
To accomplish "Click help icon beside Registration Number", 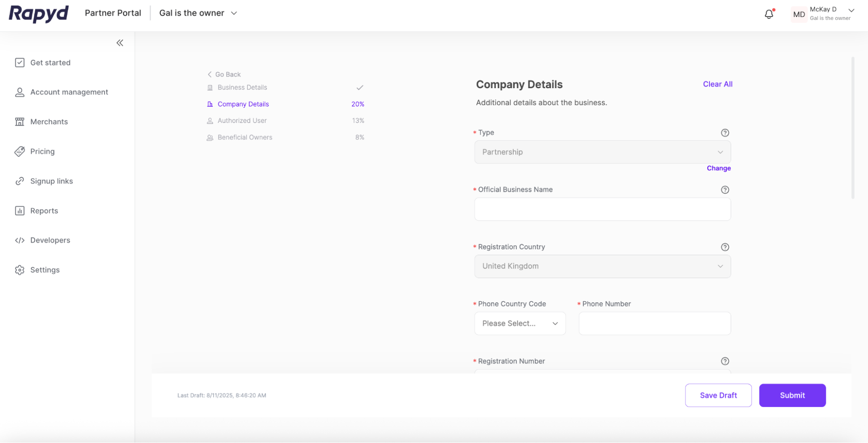I will [x=725, y=361].
